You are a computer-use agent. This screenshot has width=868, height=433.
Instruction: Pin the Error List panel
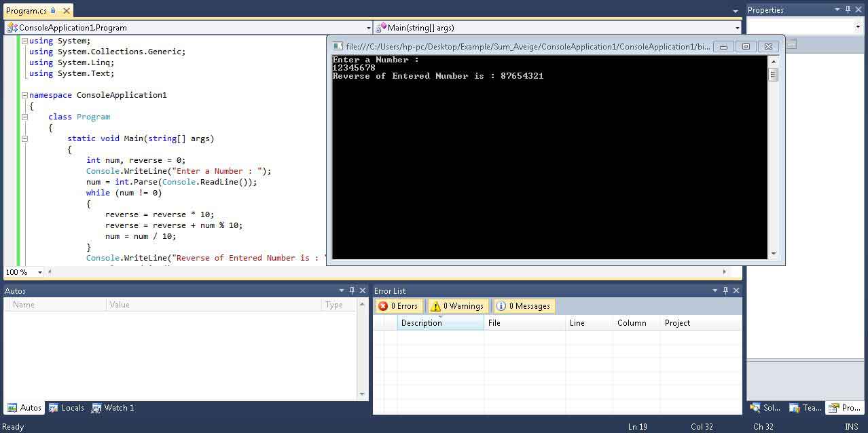coord(725,290)
